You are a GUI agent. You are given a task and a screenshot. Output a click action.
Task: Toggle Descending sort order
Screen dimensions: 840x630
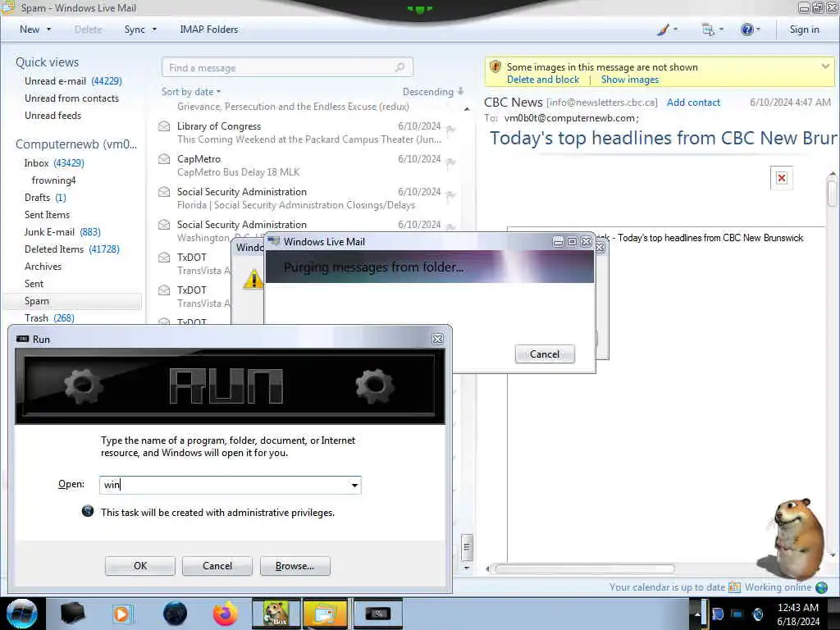pos(433,92)
